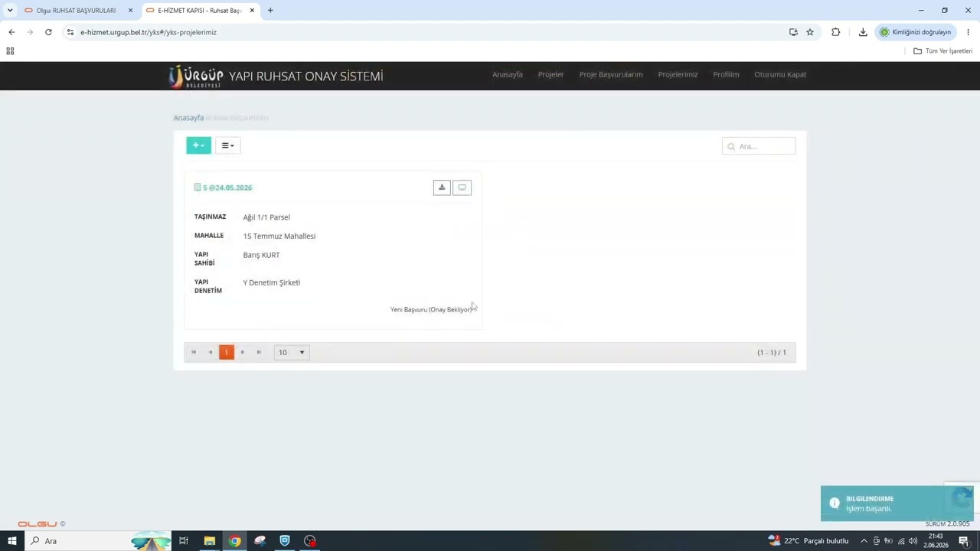Click the Ürgüp Belediyesi logo
The width and height of the screenshot is (980, 551).
tap(196, 77)
